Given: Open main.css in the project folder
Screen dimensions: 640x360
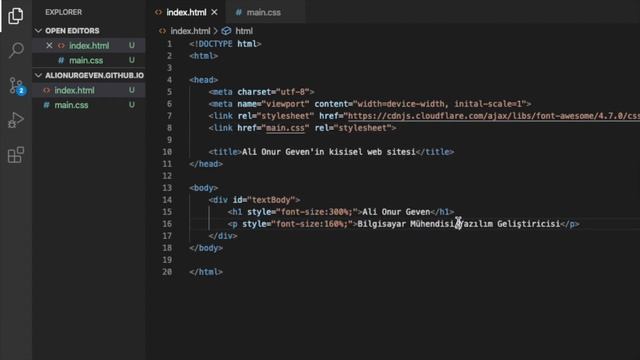Looking at the screenshot, I should (71, 105).
